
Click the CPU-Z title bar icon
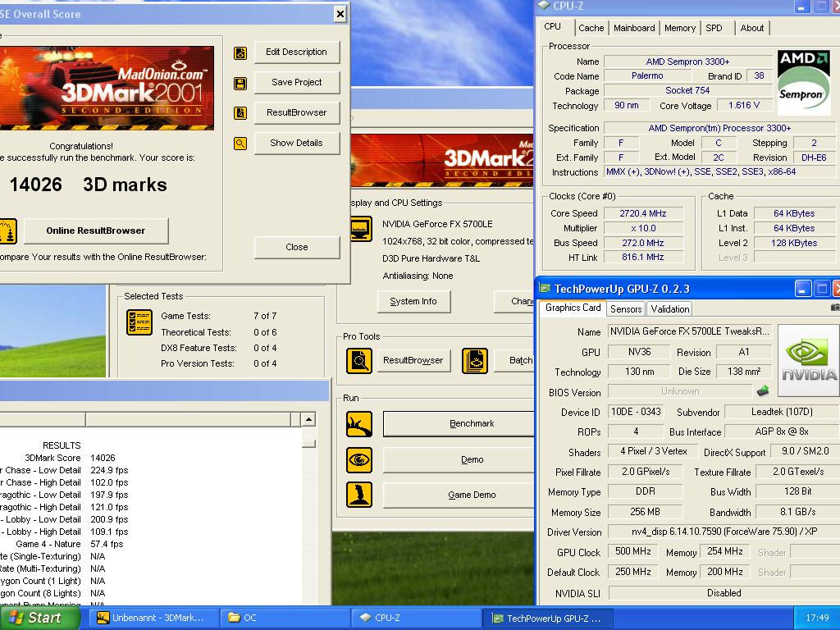pos(544,6)
